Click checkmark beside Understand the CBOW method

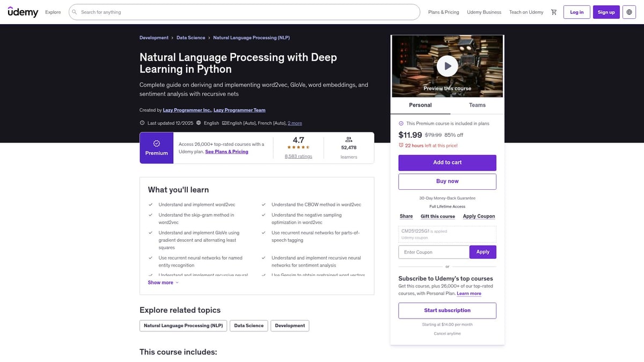click(264, 205)
